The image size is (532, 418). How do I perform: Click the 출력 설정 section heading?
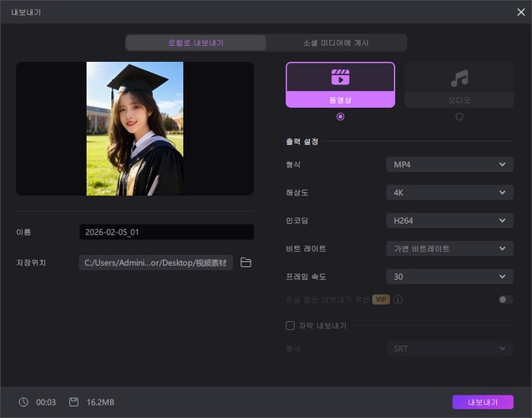pos(302,141)
